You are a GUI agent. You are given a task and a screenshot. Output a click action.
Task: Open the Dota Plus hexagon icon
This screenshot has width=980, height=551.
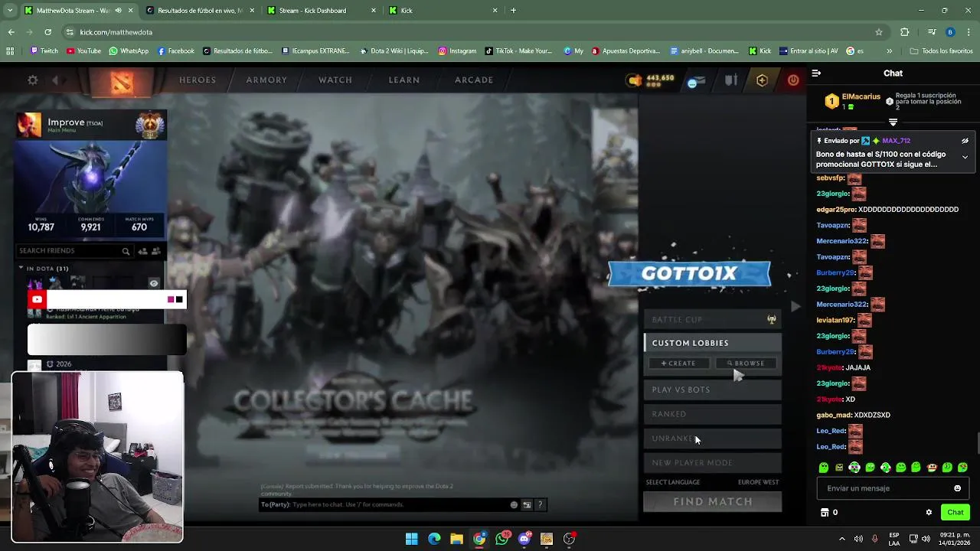point(762,80)
